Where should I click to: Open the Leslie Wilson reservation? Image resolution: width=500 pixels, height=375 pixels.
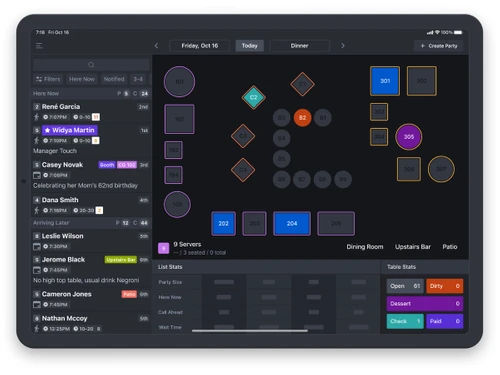point(91,241)
